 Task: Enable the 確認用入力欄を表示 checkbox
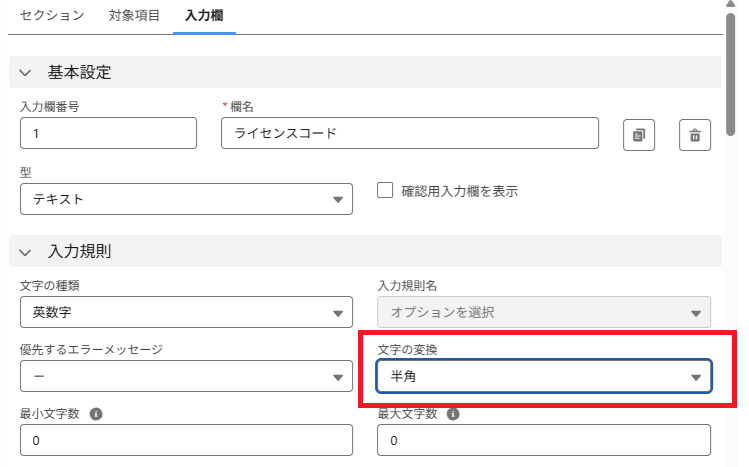click(385, 190)
